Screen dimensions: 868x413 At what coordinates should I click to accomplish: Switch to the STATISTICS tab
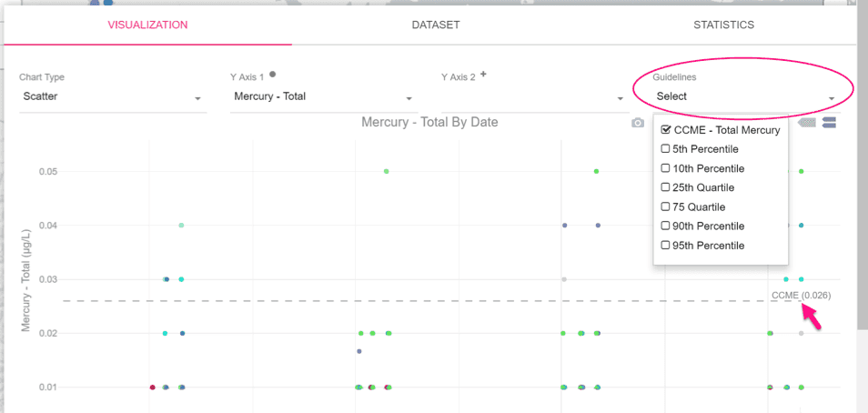click(723, 25)
